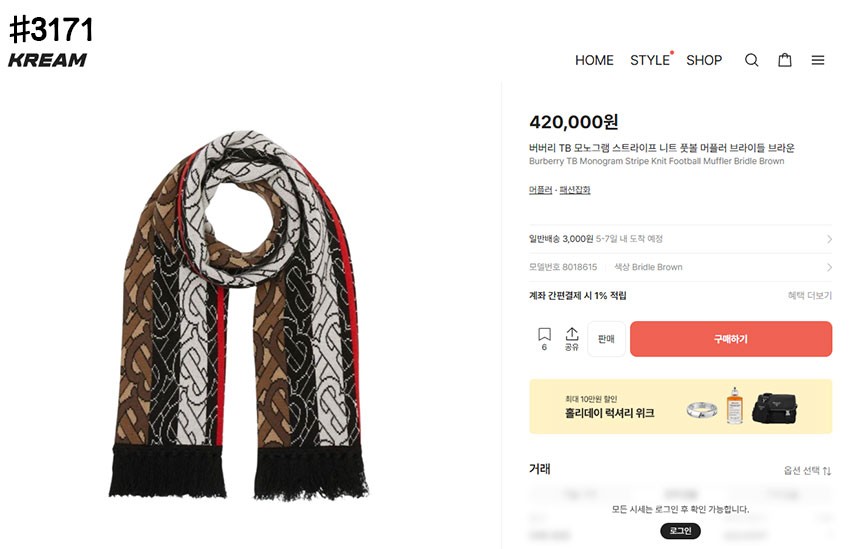This screenshot has width=860, height=549.
Task: Open the hamburger menu icon
Action: coord(818,60)
